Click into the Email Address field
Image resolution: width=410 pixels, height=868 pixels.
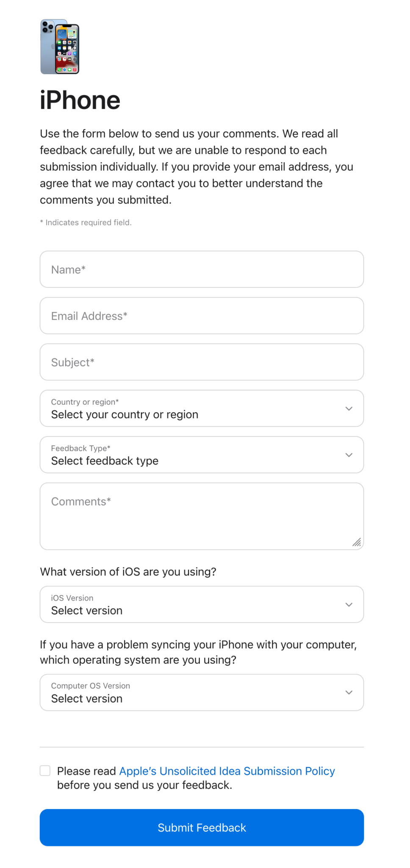(x=202, y=316)
